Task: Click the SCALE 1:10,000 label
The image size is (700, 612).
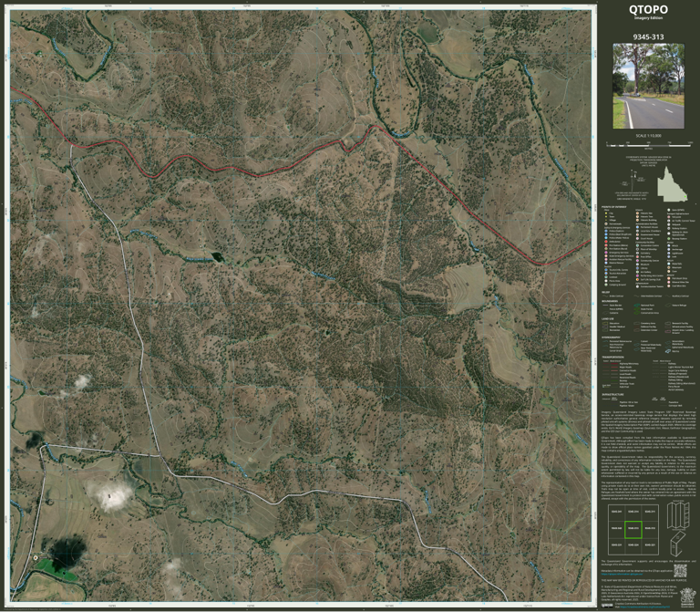Action: coord(648,135)
